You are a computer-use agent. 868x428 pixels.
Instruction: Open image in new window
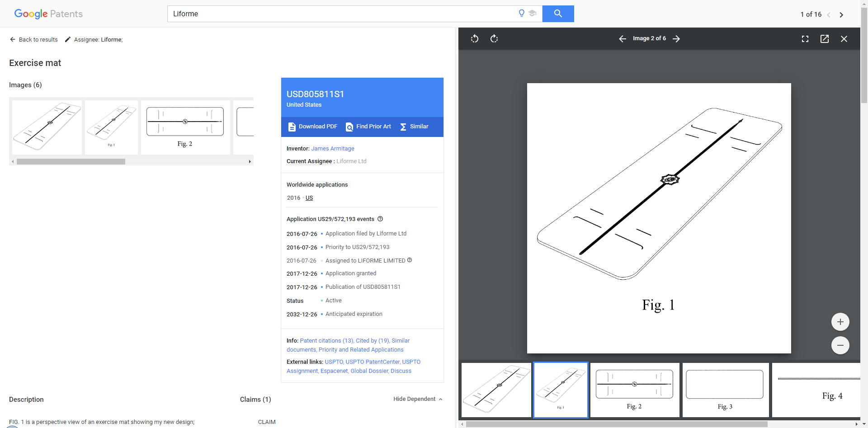click(x=825, y=39)
